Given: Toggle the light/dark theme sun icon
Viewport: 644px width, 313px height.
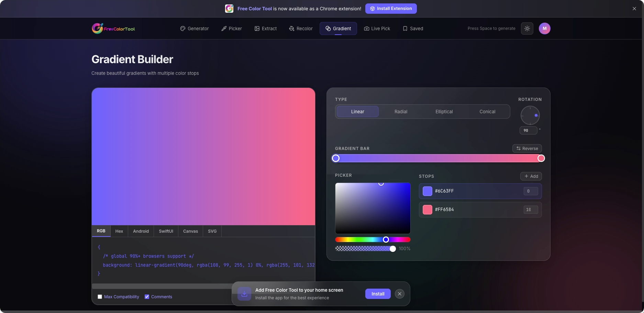Looking at the screenshot, I should (x=527, y=28).
